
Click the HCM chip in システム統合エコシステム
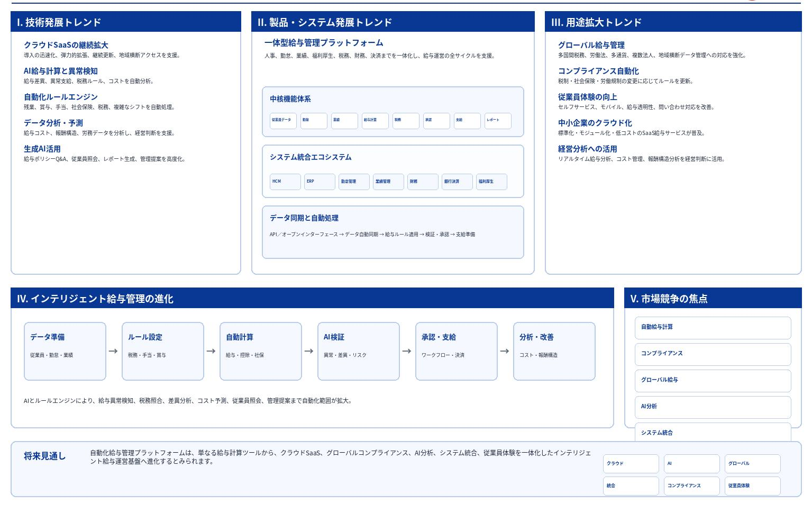(285, 182)
